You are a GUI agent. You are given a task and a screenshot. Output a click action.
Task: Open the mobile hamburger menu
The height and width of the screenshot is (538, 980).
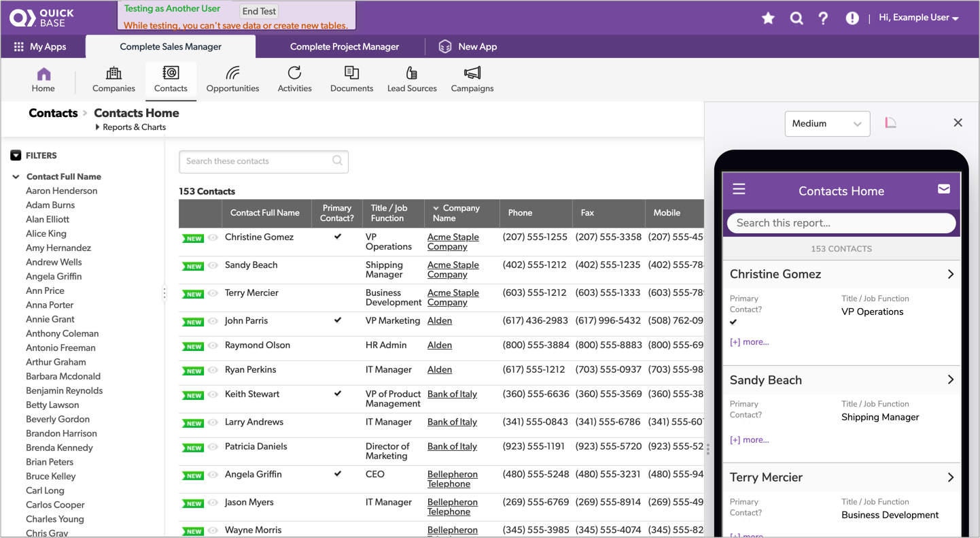739,189
